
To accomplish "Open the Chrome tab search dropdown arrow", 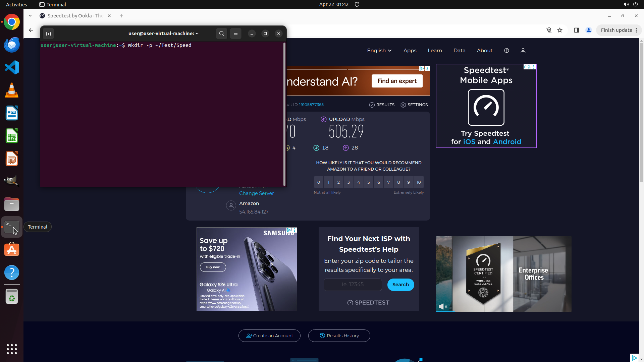I will click(30, 16).
